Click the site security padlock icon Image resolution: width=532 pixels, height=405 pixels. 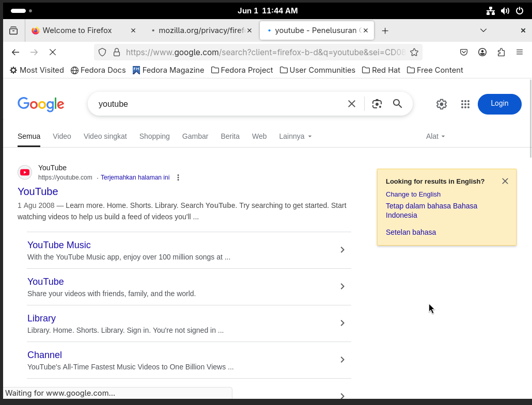[117, 52]
